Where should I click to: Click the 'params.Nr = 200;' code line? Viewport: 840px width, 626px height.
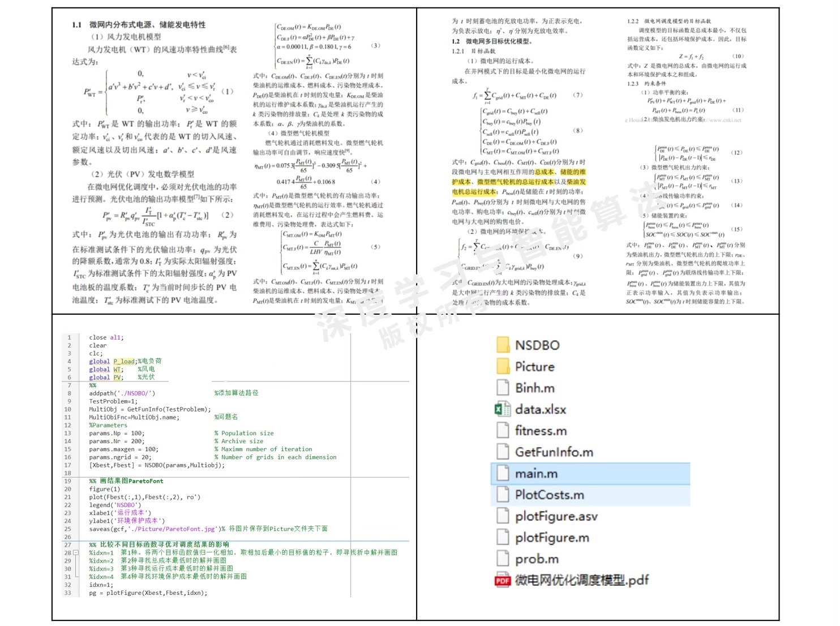tap(117, 441)
